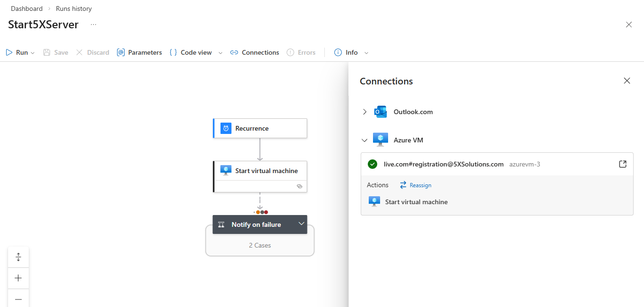Screen dimensions: 644x307
Task: Switch to Code view
Action: 191,52
